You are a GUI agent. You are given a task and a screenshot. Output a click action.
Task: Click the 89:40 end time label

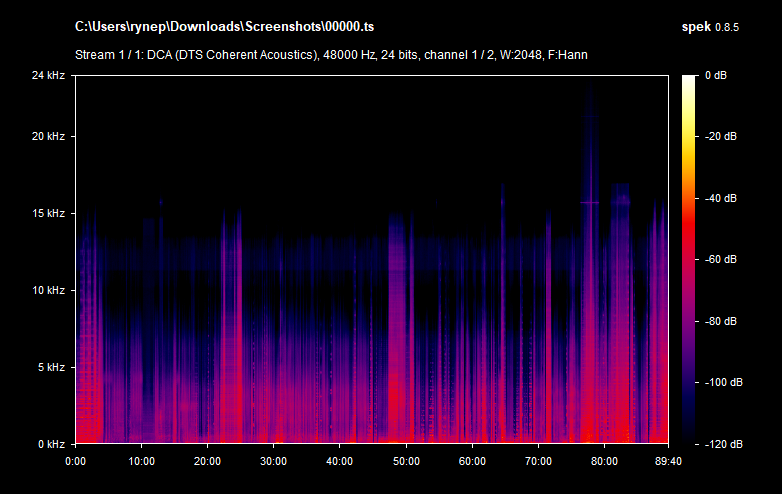click(667, 461)
